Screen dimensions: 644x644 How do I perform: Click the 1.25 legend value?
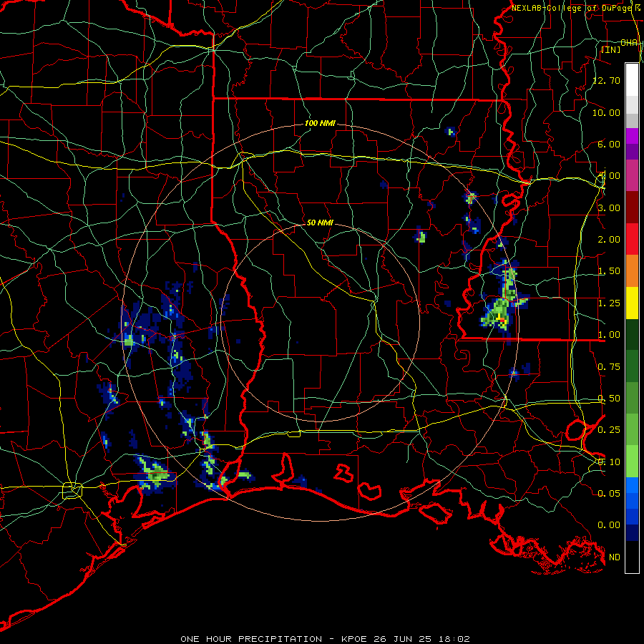click(x=609, y=303)
